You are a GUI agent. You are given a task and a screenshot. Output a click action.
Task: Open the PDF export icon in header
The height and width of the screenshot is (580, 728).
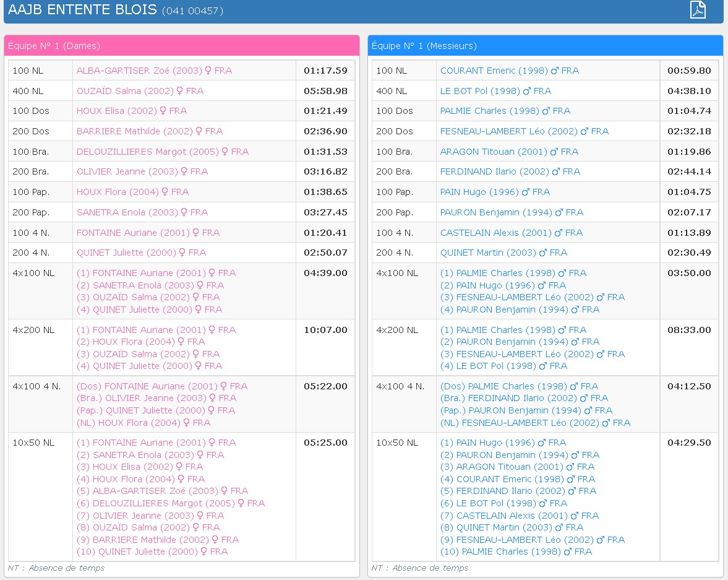(x=698, y=9)
